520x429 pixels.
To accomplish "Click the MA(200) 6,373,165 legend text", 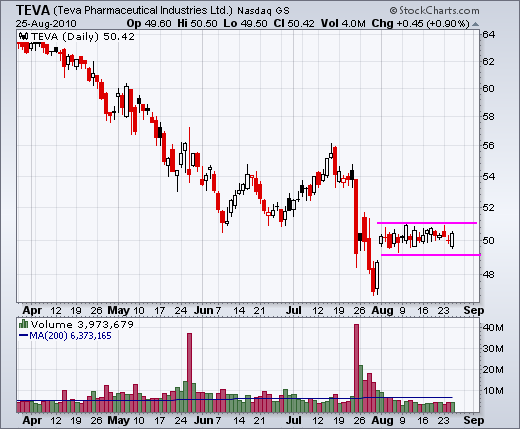I will 70,336.
